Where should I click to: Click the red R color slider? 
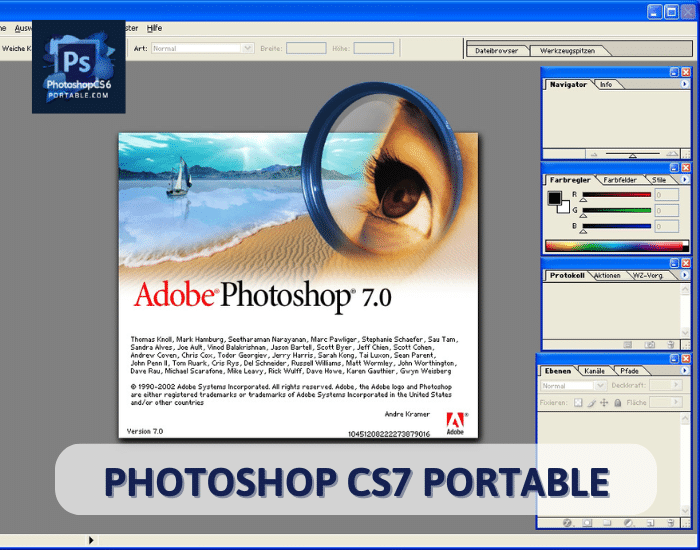[x=617, y=195]
